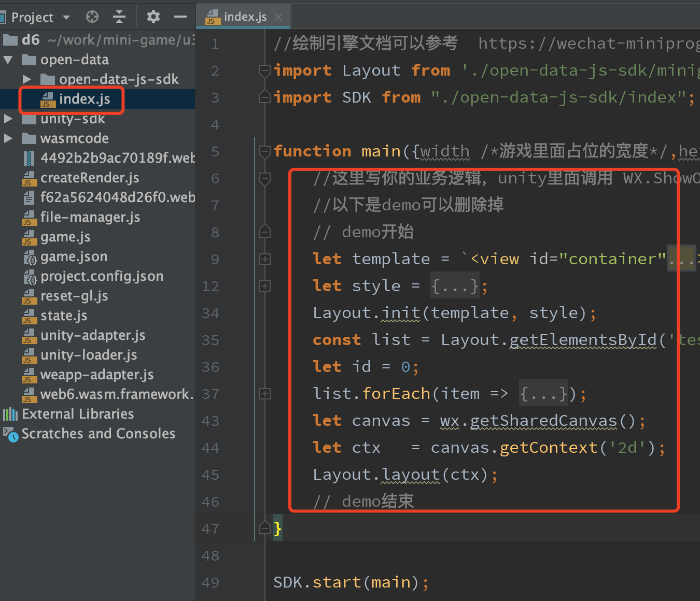
Task: Select Scratches and Consoles node
Action: [99, 434]
